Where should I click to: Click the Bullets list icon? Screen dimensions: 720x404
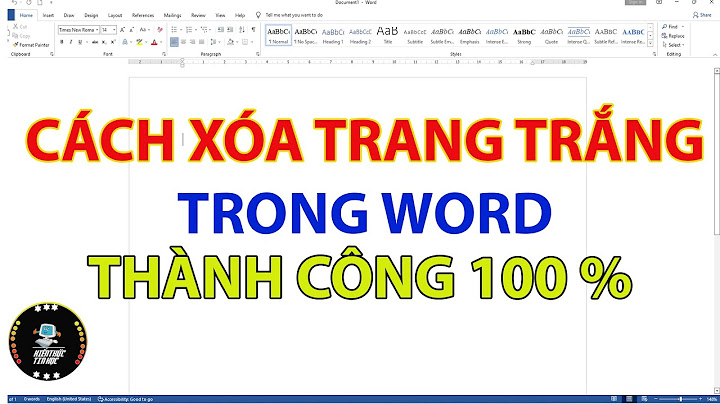pyautogui.click(x=175, y=30)
